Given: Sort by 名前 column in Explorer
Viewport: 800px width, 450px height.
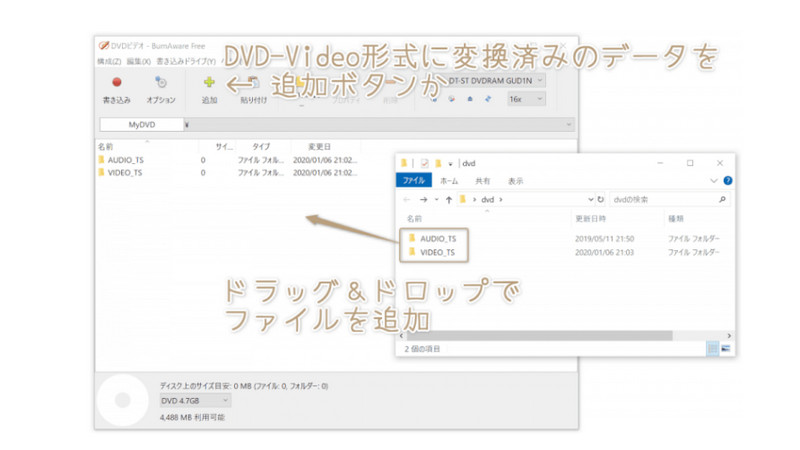Looking at the screenshot, I should pos(414,219).
